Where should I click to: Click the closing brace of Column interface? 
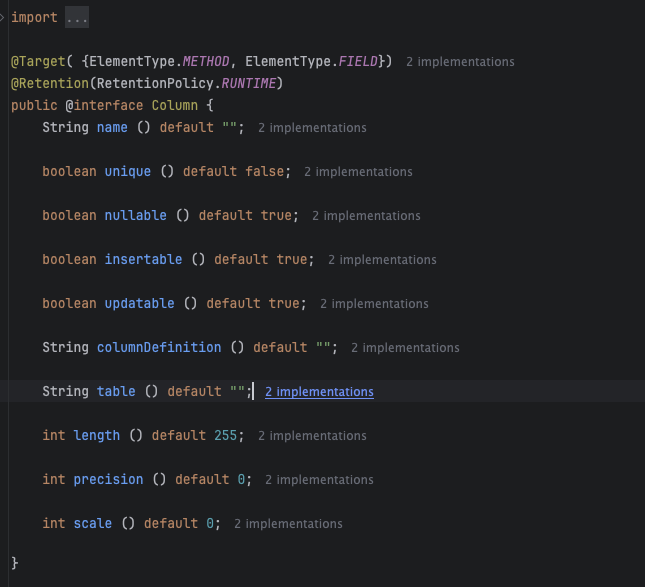tap(15, 563)
